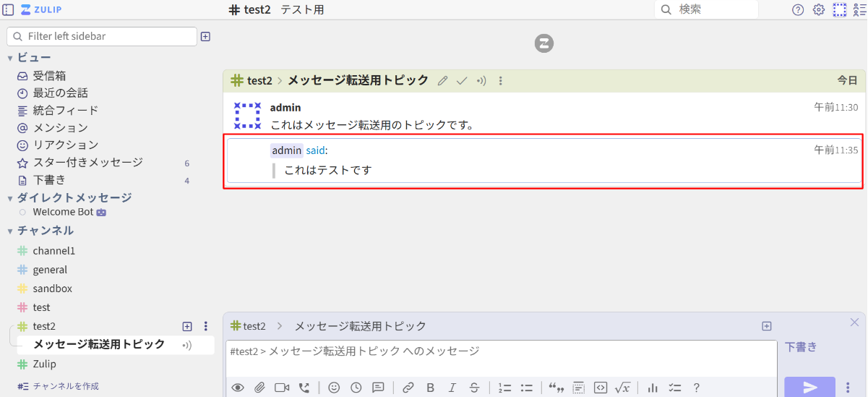Click new topic plus icon beside test2
868x397 pixels.
187,326
